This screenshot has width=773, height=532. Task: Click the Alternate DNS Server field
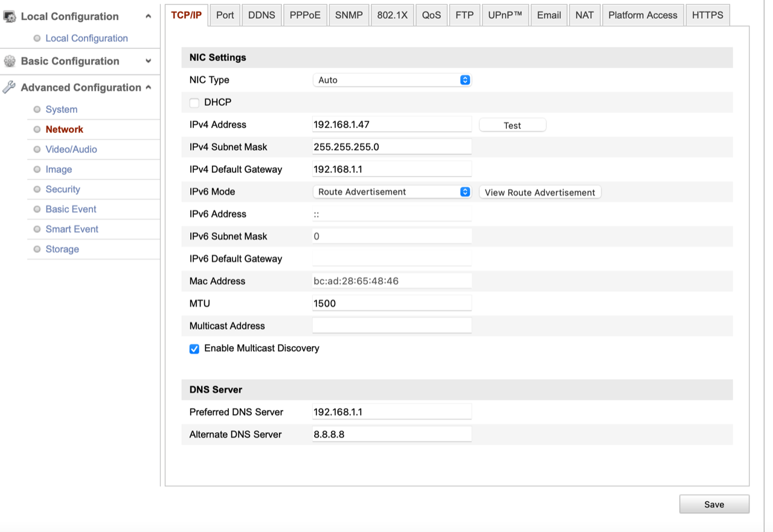click(391, 434)
